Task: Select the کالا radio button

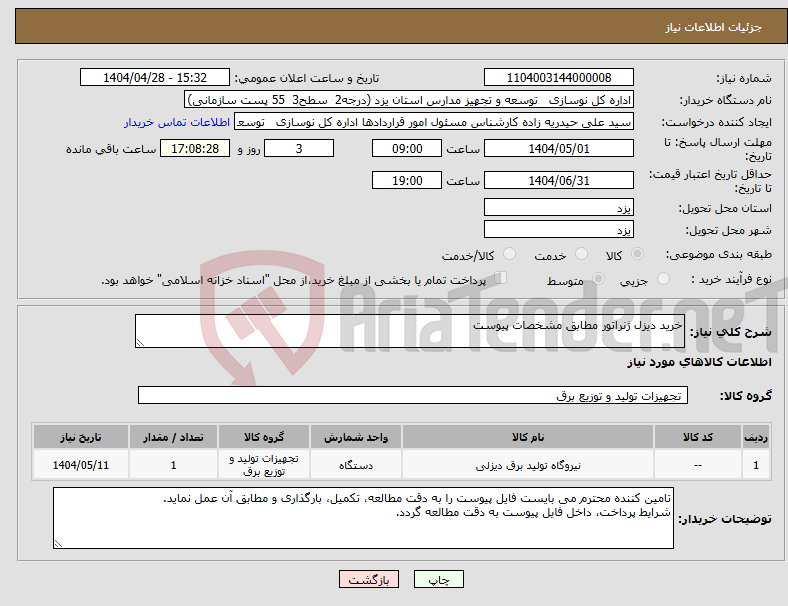Action: [637, 254]
